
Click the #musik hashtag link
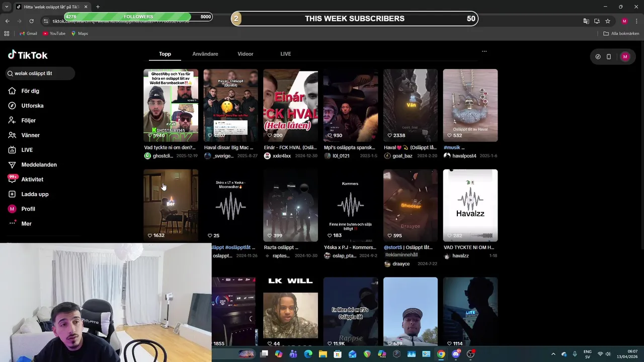(x=452, y=148)
